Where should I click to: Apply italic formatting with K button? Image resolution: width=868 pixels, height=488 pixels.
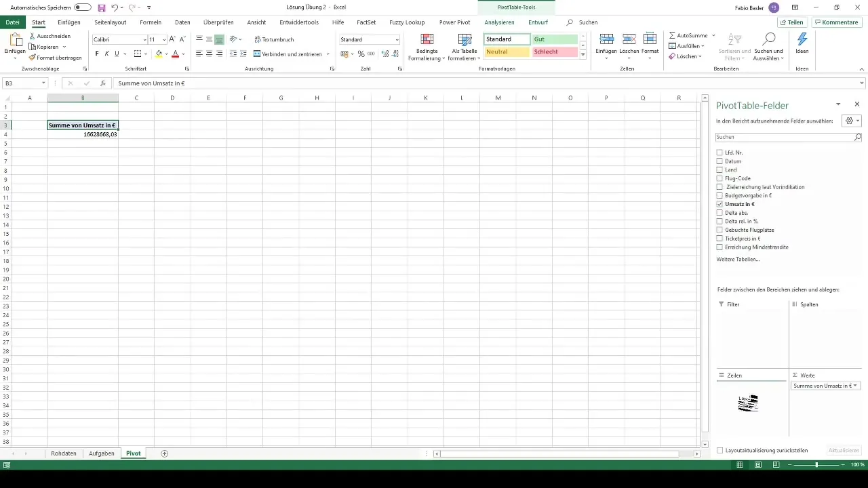[106, 54]
